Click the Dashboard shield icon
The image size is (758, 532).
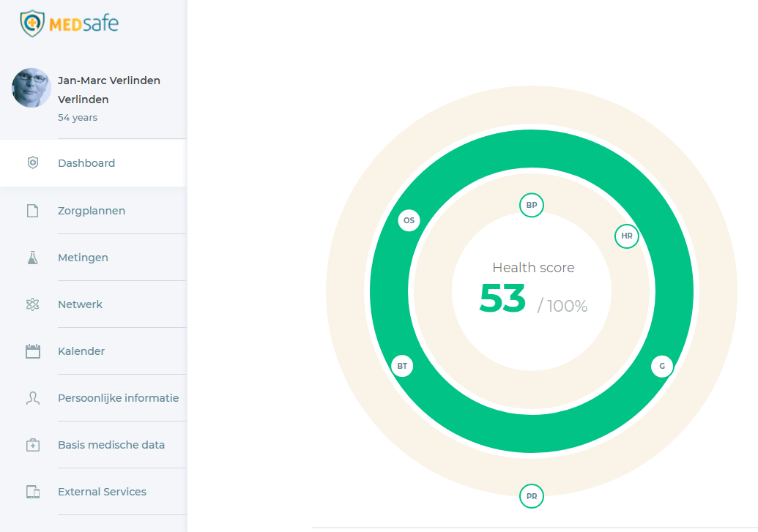pos(32,163)
